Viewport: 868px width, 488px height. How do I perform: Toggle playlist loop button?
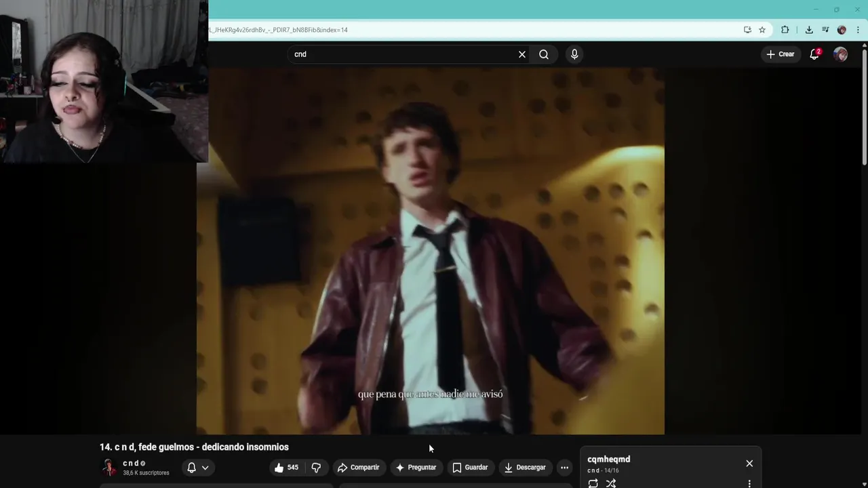point(593,483)
